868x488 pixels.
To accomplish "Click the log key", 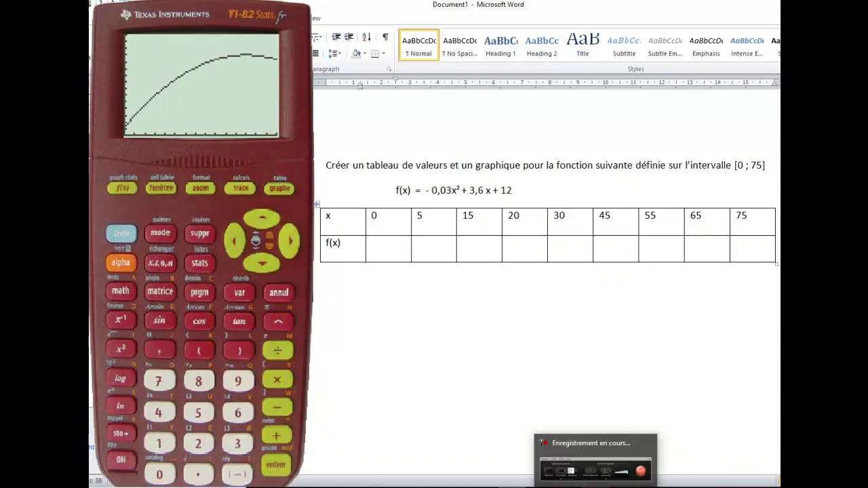I will pos(120,379).
